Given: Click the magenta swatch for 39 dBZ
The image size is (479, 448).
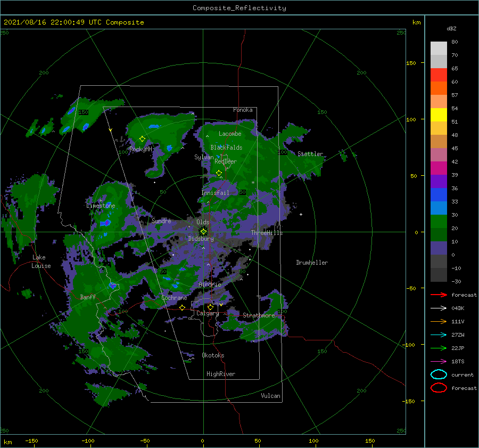Looking at the screenshot, I should point(439,168).
